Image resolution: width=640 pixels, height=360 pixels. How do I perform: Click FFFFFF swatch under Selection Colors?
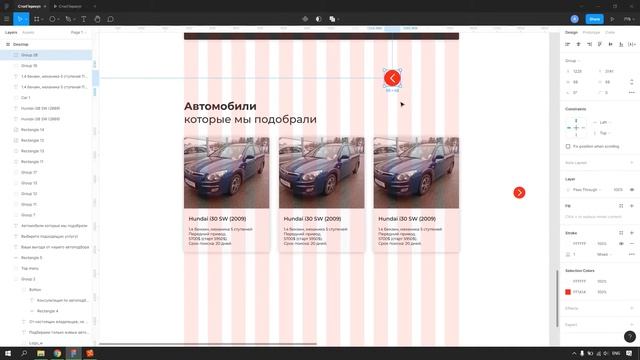click(x=568, y=281)
